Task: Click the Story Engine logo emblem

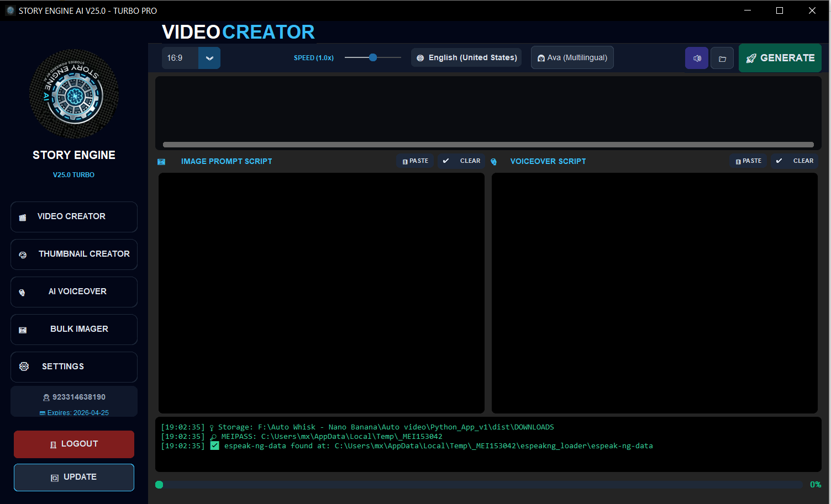Action: point(73,94)
